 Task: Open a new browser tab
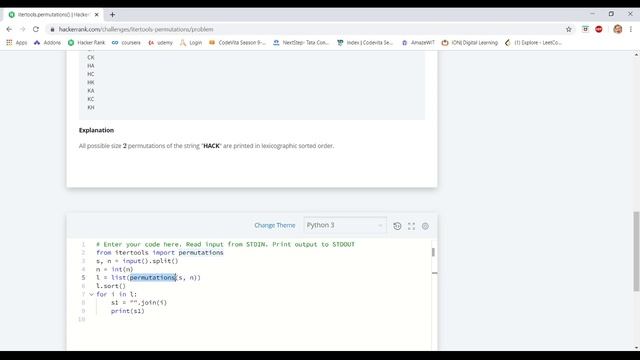pyautogui.click(x=112, y=15)
